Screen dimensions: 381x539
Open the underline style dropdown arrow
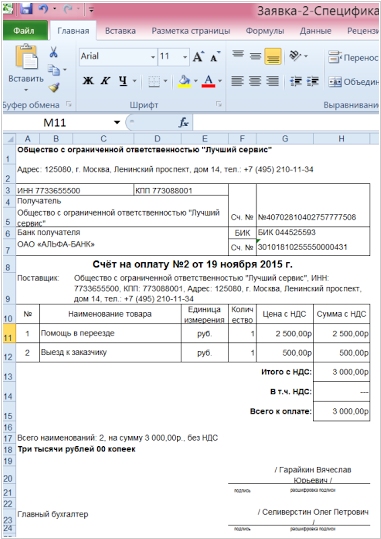tap(134, 81)
